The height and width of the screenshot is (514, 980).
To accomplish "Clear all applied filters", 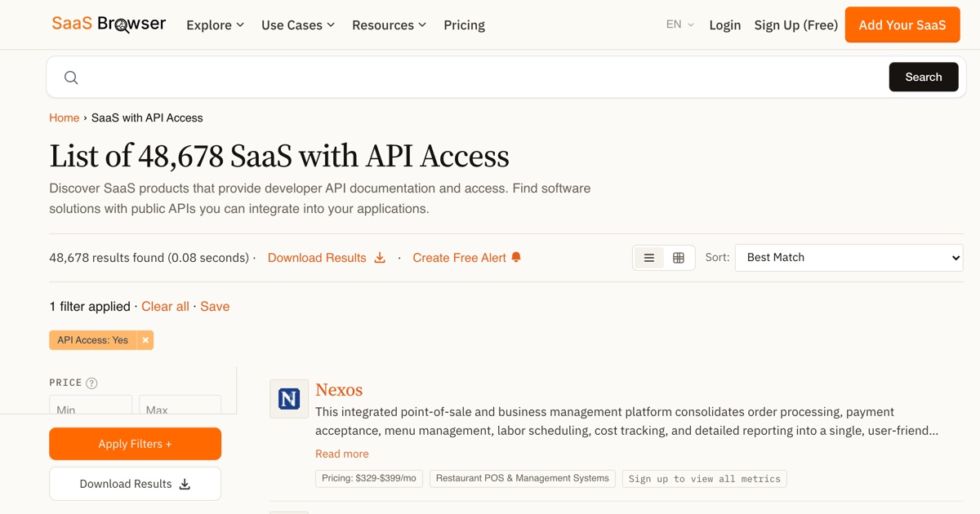I will [x=165, y=307].
